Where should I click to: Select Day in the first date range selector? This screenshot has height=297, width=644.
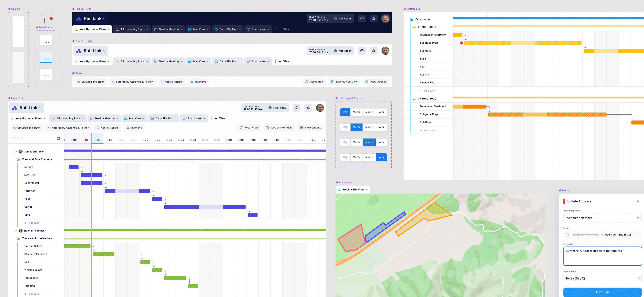tap(345, 112)
